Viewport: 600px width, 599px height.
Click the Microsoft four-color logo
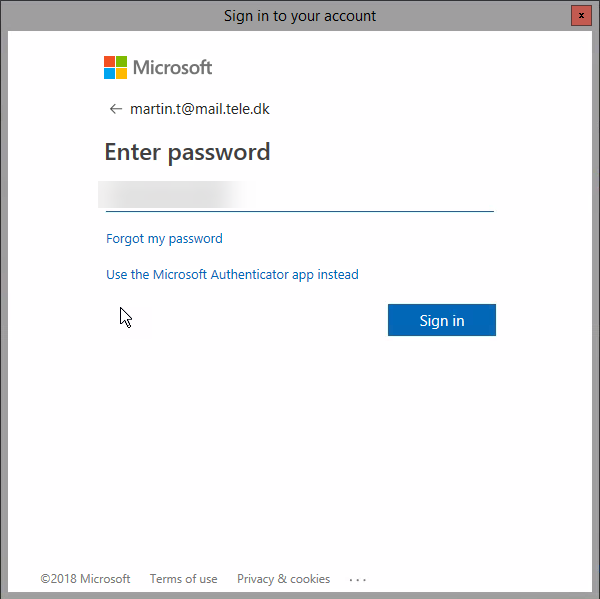tap(115, 67)
